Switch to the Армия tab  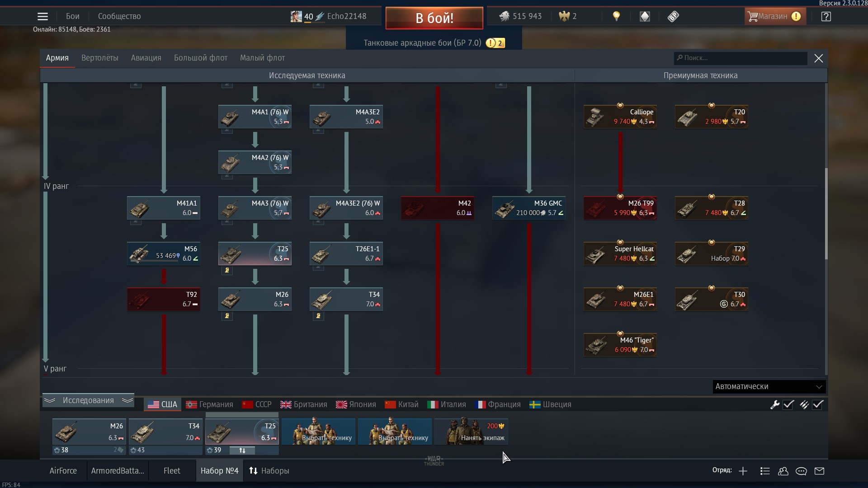tap(57, 58)
